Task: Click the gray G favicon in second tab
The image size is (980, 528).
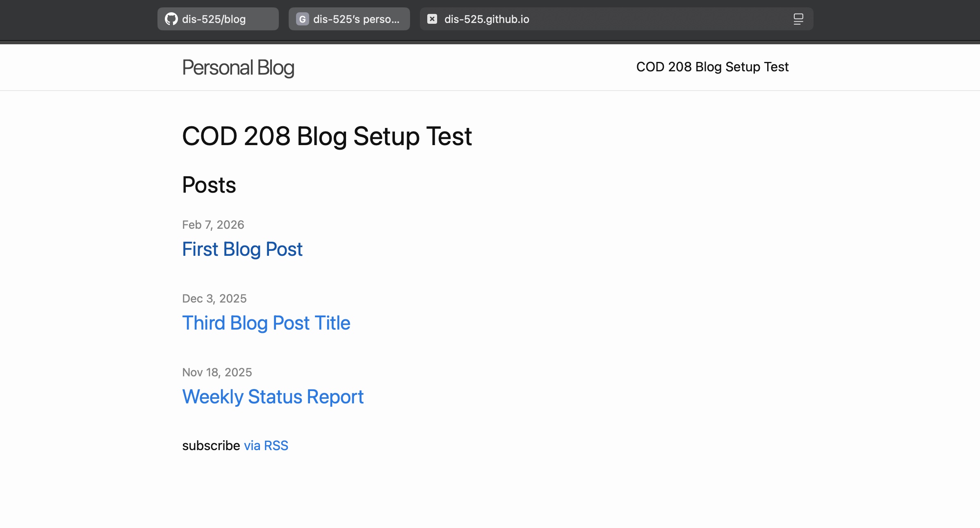Action: (302, 19)
